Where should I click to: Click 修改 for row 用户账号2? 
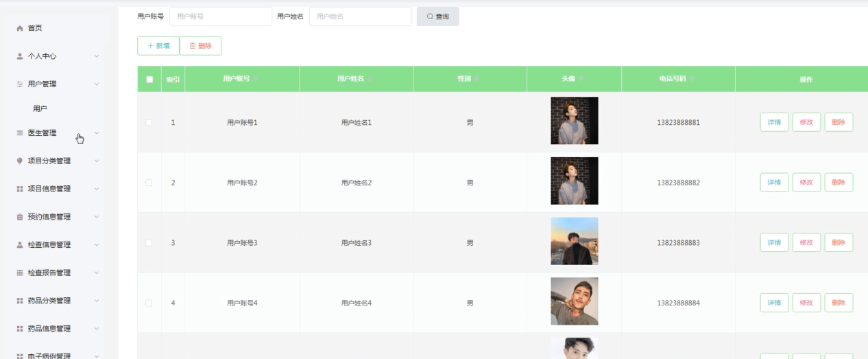tap(806, 183)
